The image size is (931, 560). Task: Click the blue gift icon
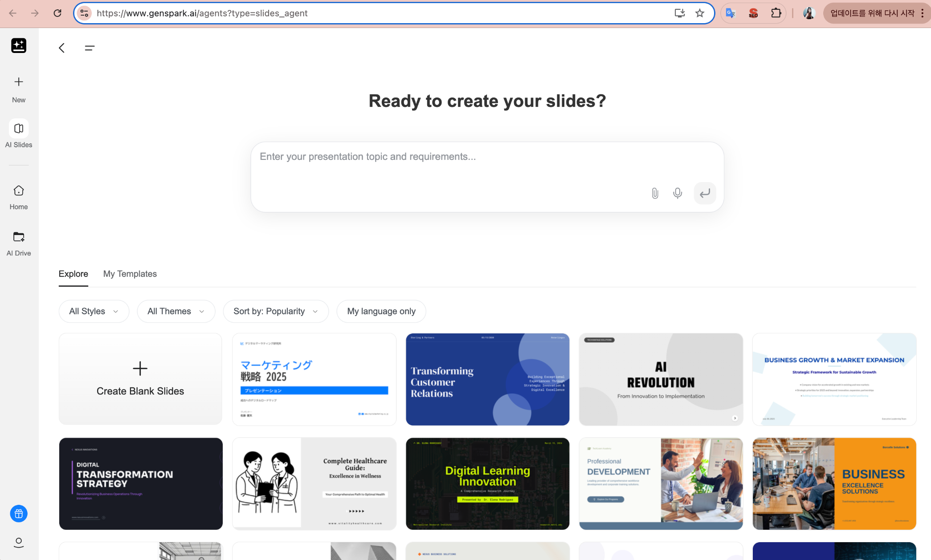19,514
